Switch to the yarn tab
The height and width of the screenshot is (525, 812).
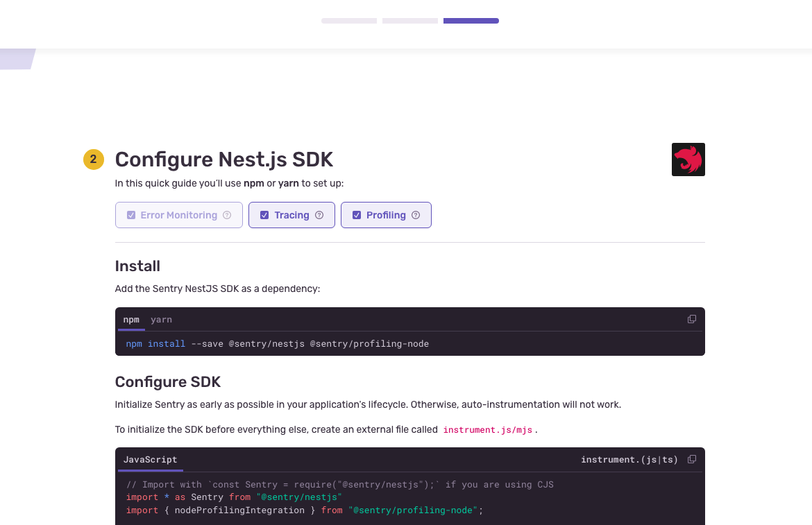161,320
